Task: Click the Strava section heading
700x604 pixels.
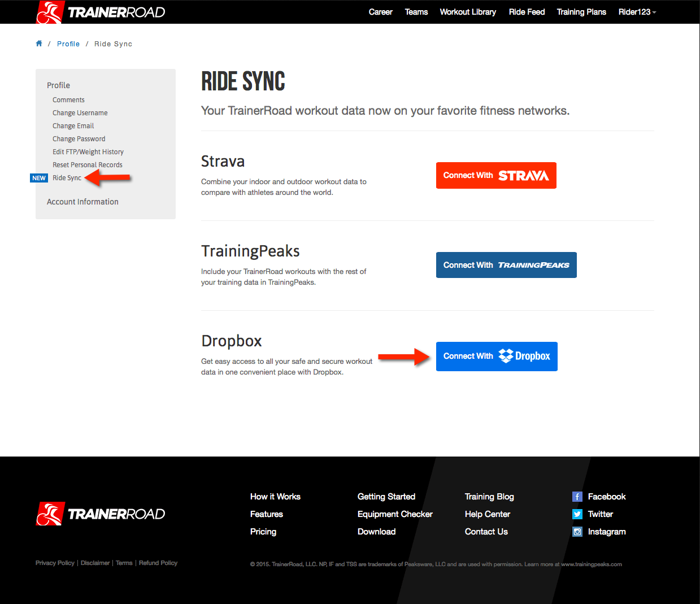Action: click(223, 162)
